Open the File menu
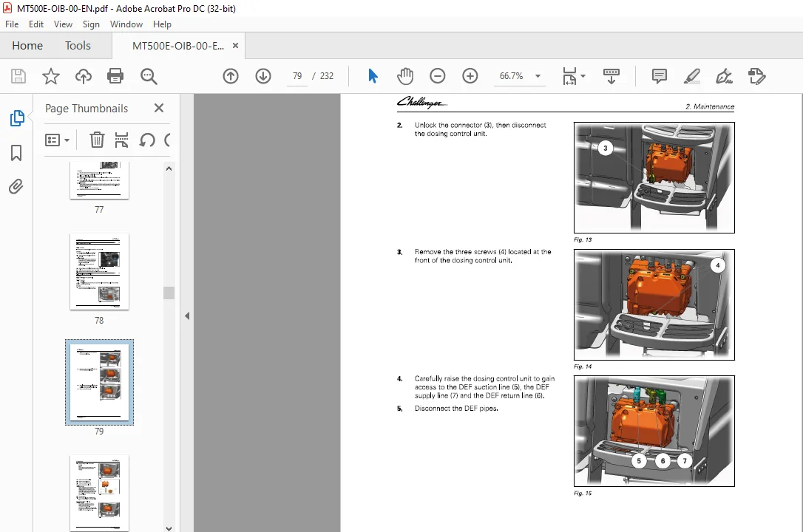This screenshot has width=803, height=532. click(12, 24)
